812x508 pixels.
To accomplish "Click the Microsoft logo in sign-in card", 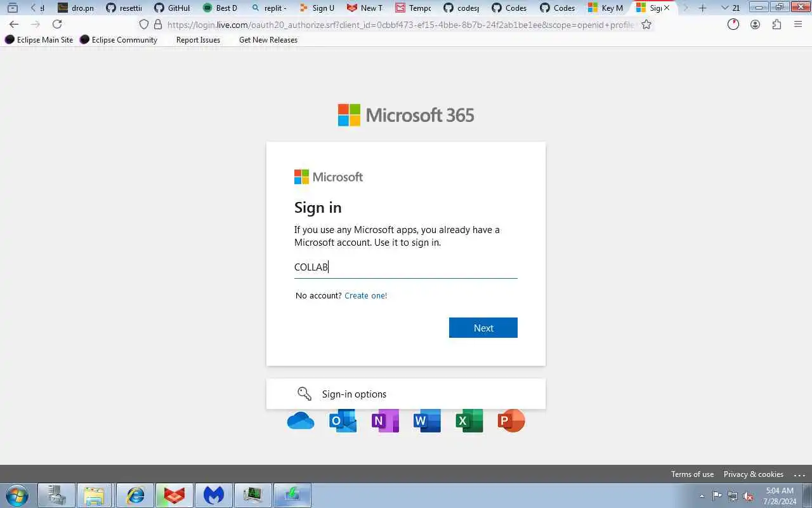I will pyautogui.click(x=329, y=177).
